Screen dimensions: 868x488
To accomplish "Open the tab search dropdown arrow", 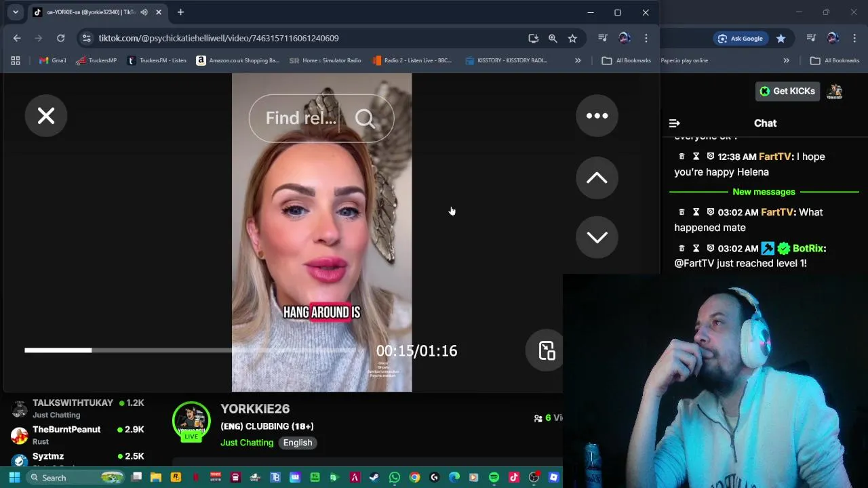I will click(15, 12).
